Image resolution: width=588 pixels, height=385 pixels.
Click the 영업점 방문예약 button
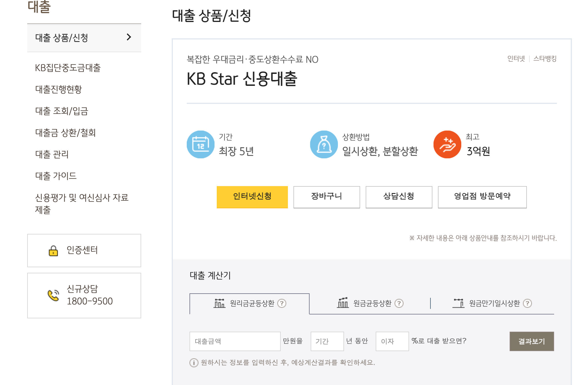pyautogui.click(x=482, y=197)
